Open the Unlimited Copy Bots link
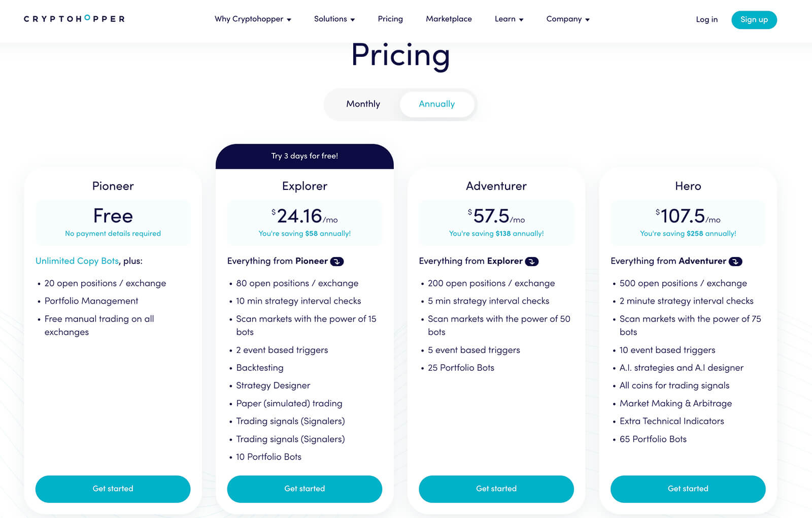Screen dimensions: 812x518 [77, 261]
